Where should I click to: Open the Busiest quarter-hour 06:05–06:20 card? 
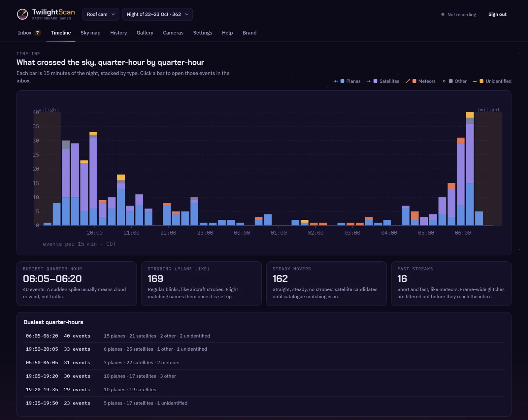click(77, 284)
